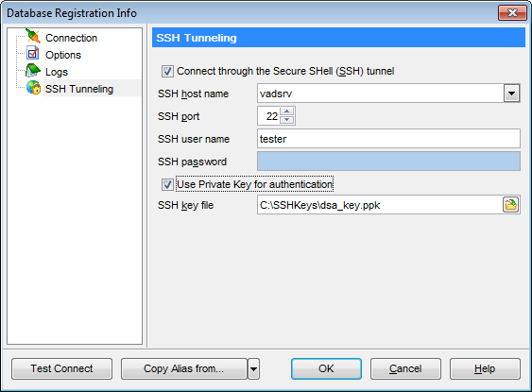Click the SSH key file path field
Viewport: 532px width, 392px height.
(x=380, y=205)
